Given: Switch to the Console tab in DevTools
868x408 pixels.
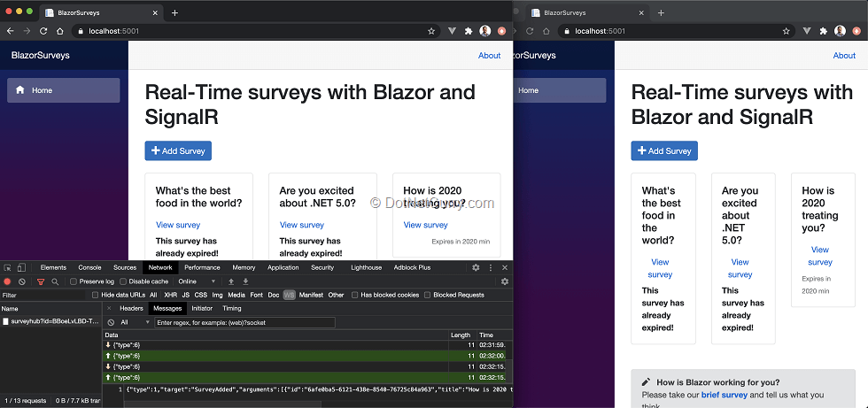Looking at the screenshot, I should 89,267.
